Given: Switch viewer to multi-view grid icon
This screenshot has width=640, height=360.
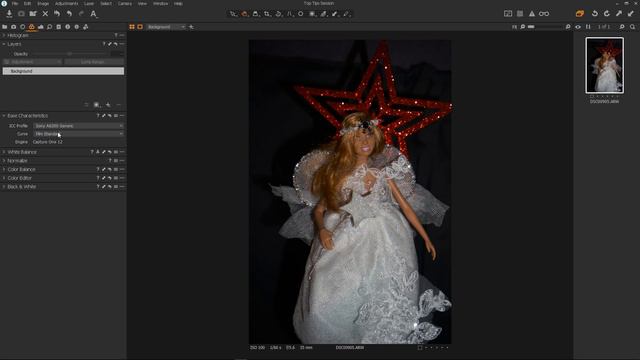Looking at the screenshot, I should 132,27.
